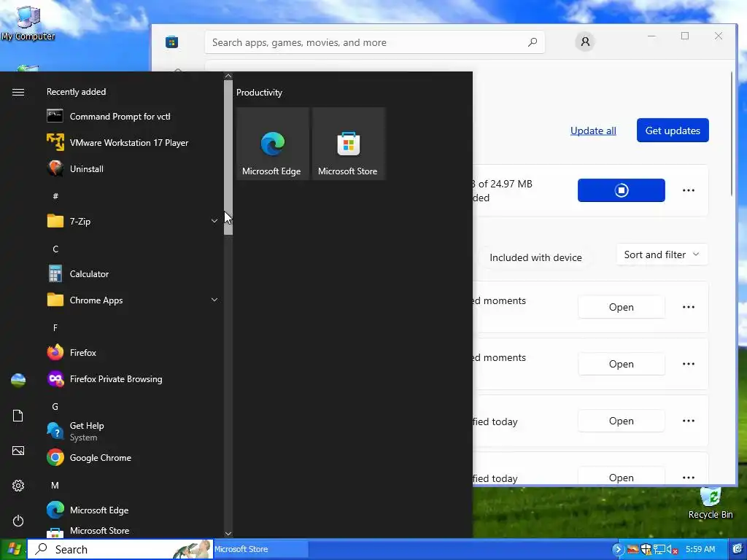
Task: Click the first Open button in the library list
Action: 622,307
